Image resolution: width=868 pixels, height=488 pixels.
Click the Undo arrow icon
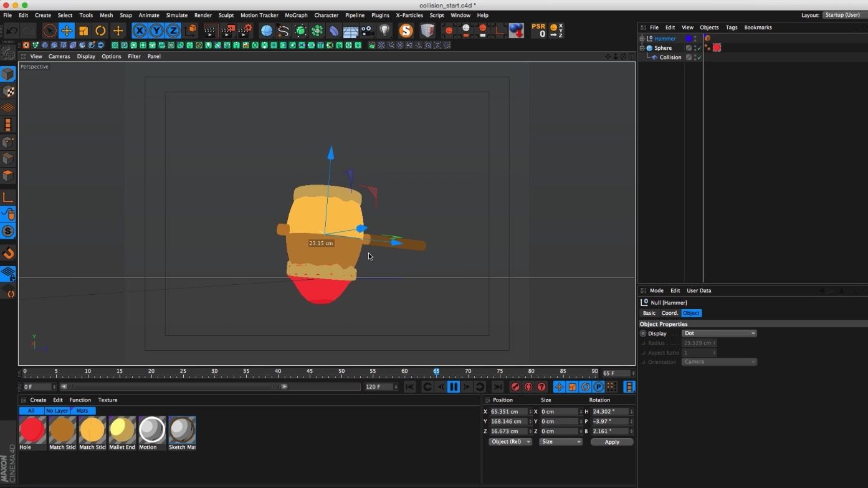[x=11, y=31]
